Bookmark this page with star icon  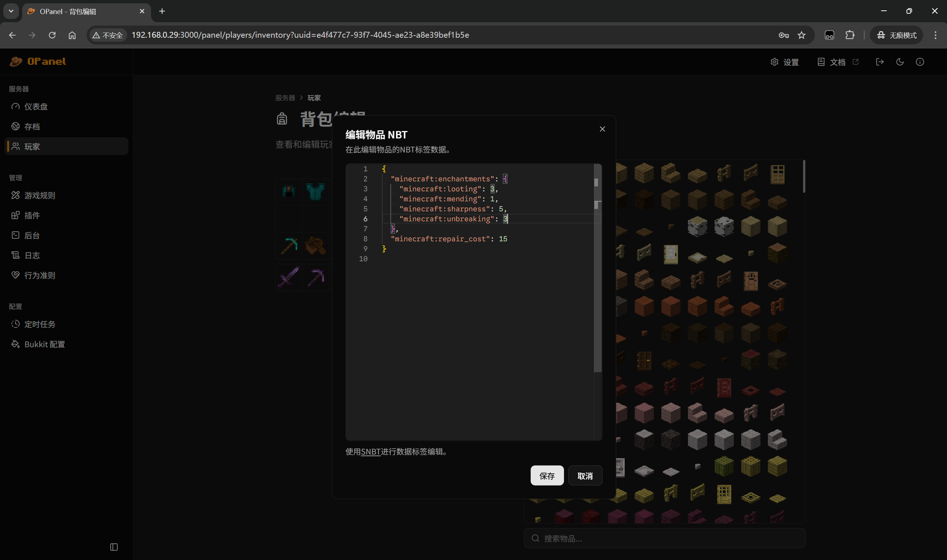[x=801, y=35]
